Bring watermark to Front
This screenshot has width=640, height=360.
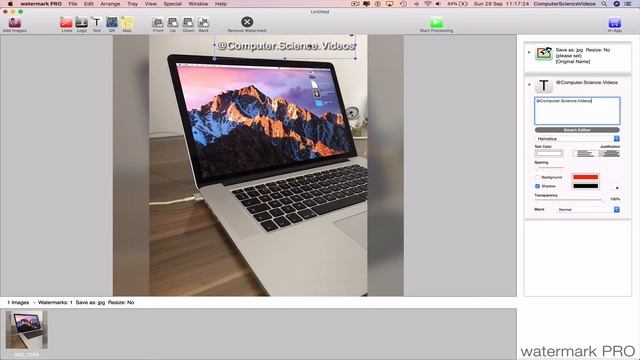pos(158,22)
